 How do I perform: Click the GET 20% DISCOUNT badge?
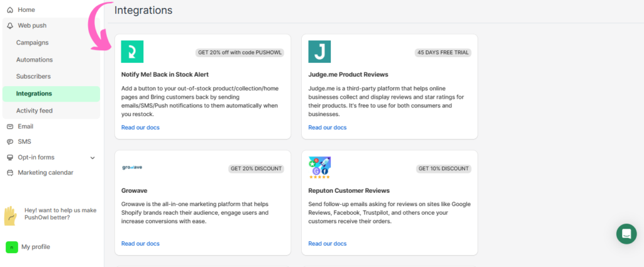click(x=257, y=168)
